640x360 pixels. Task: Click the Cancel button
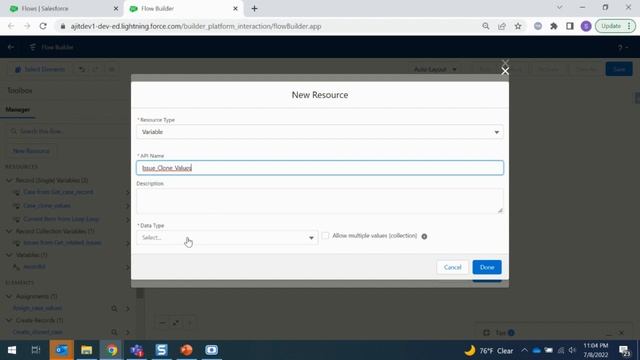coord(452,267)
